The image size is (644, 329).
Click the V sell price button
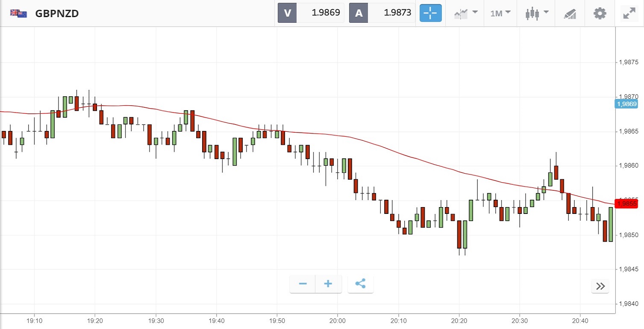(287, 13)
